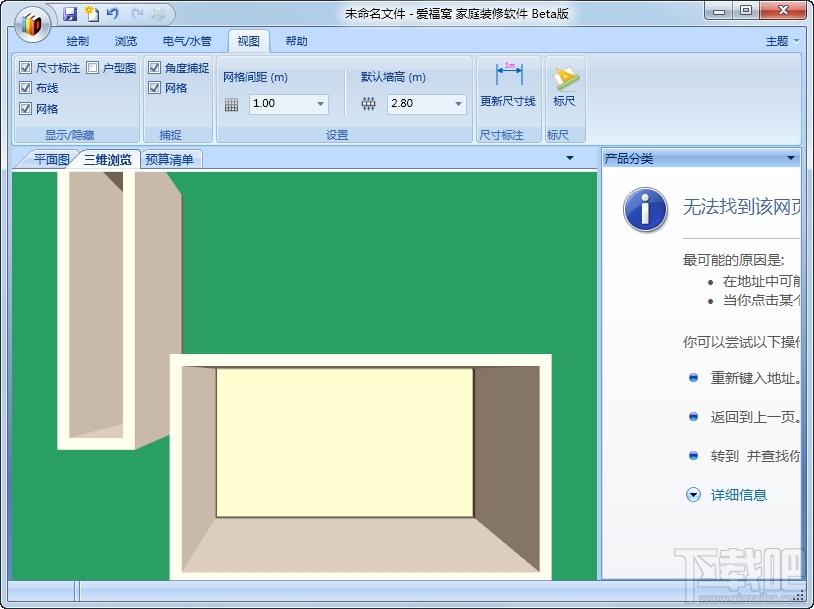Click the 返回到上一页 suggestion
This screenshot has width=814, height=609.
click(x=755, y=417)
